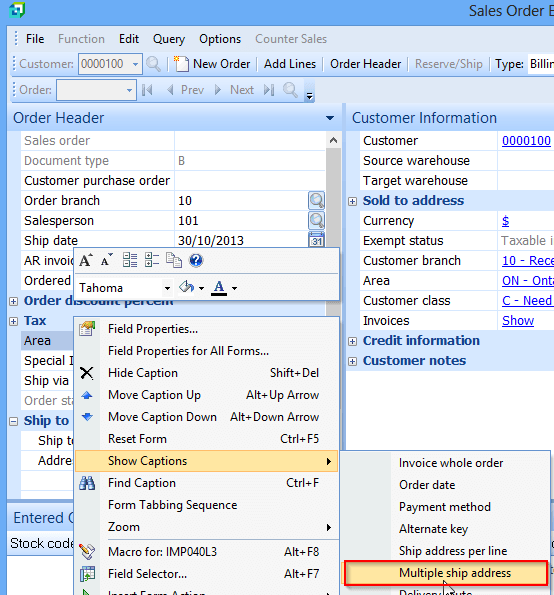The height and width of the screenshot is (595, 554).
Task: Browse Order branch with magnifier icon
Action: click(x=316, y=200)
